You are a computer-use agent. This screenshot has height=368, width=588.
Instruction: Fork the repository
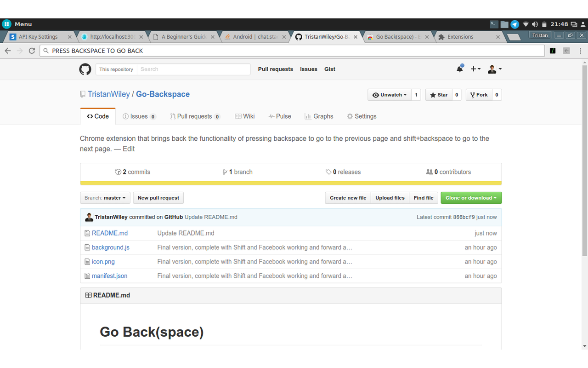coord(479,95)
